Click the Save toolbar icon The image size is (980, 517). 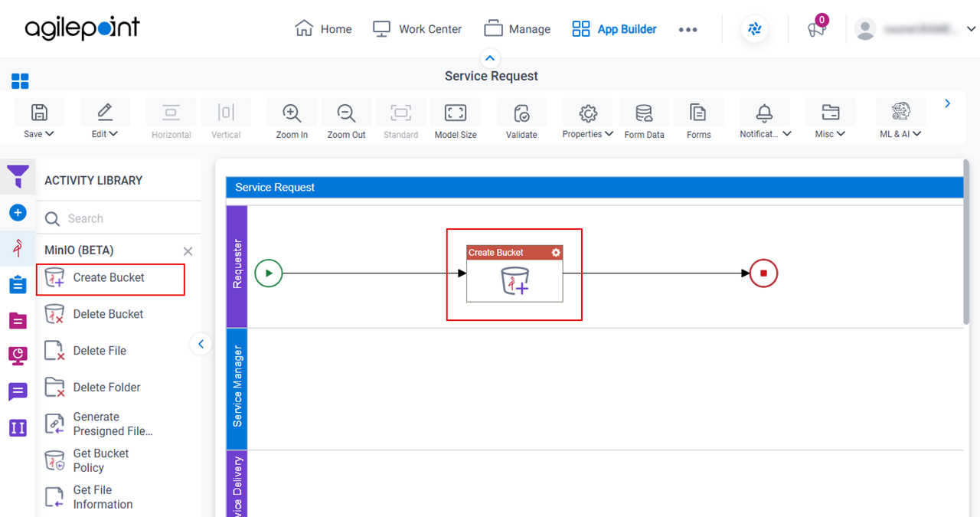[x=39, y=113]
